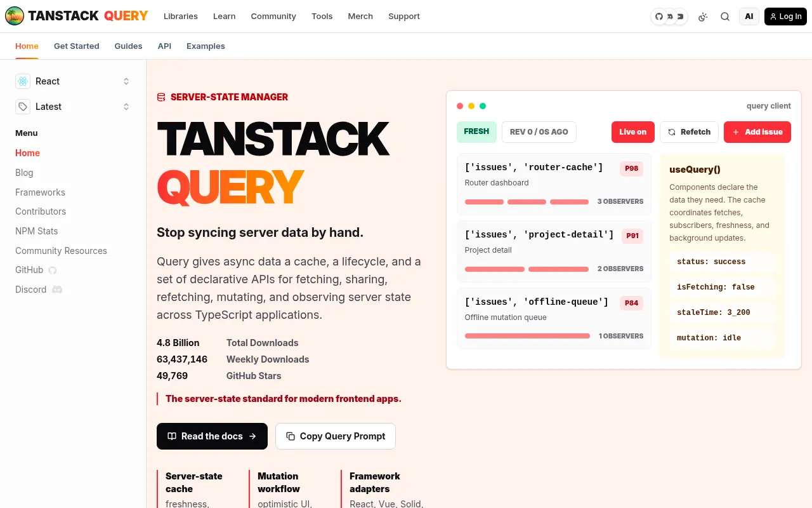Click the 49,769 GitHub Stars figure
812x508 pixels.
[172, 376]
